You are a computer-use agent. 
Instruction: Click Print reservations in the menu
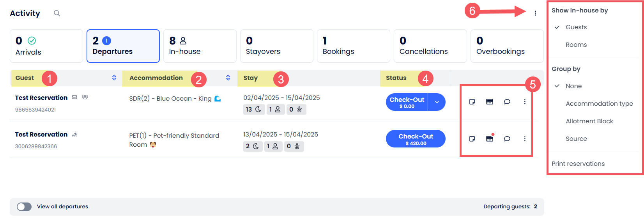point(578,164)
